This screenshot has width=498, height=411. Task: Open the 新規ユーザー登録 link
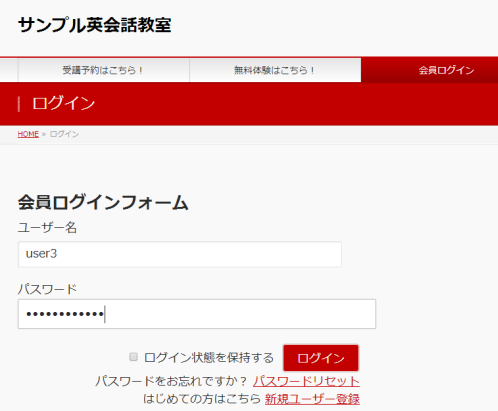(x=312, y=399)
